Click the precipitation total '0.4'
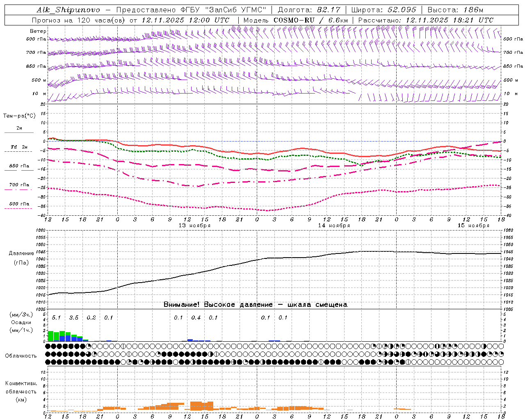This screenshot has height=420, width=525. point(196,318)
